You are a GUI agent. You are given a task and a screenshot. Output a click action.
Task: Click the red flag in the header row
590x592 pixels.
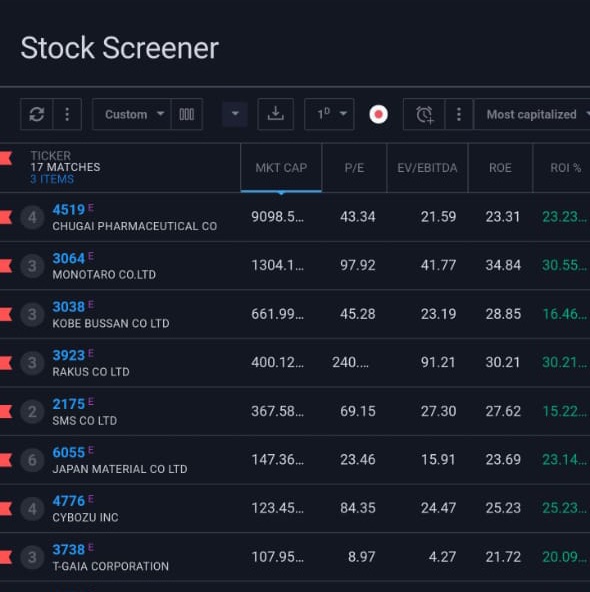point(6,158)
